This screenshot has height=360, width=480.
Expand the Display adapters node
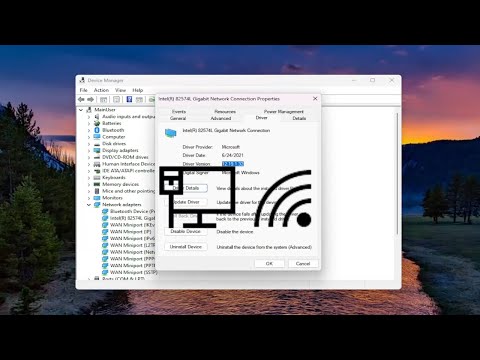tap(89, 150)
